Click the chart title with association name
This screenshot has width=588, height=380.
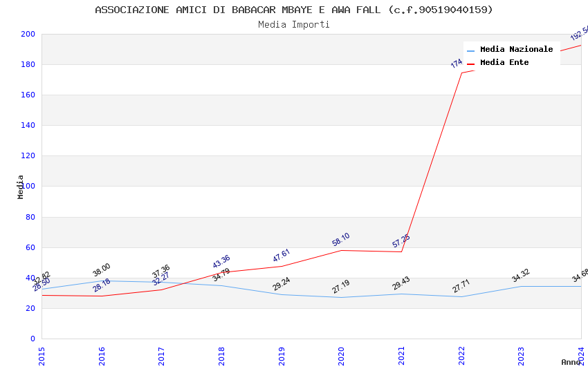(x=293, y=10)
